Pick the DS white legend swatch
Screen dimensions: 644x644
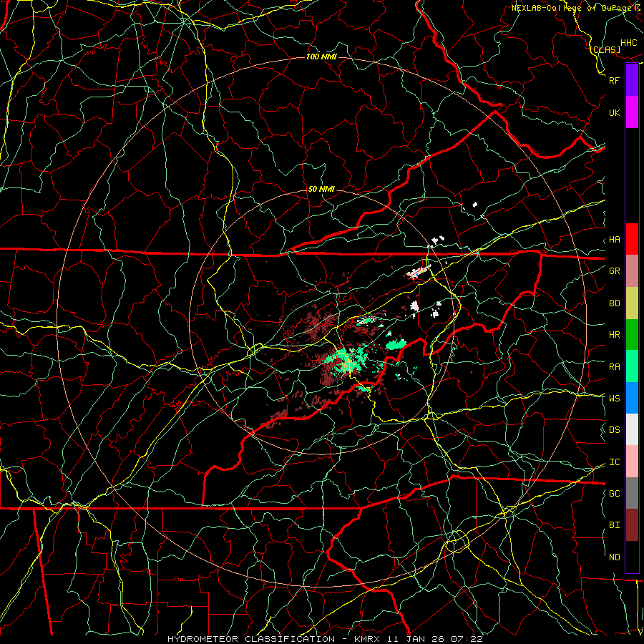pyautogui.click(x=632, y=429)
